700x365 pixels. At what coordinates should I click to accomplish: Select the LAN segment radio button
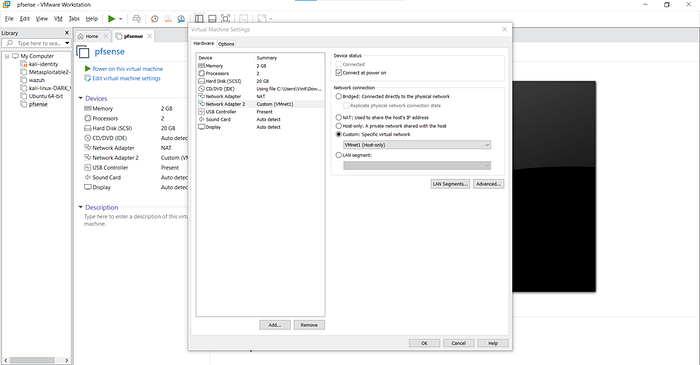click(x=338, y=155)
